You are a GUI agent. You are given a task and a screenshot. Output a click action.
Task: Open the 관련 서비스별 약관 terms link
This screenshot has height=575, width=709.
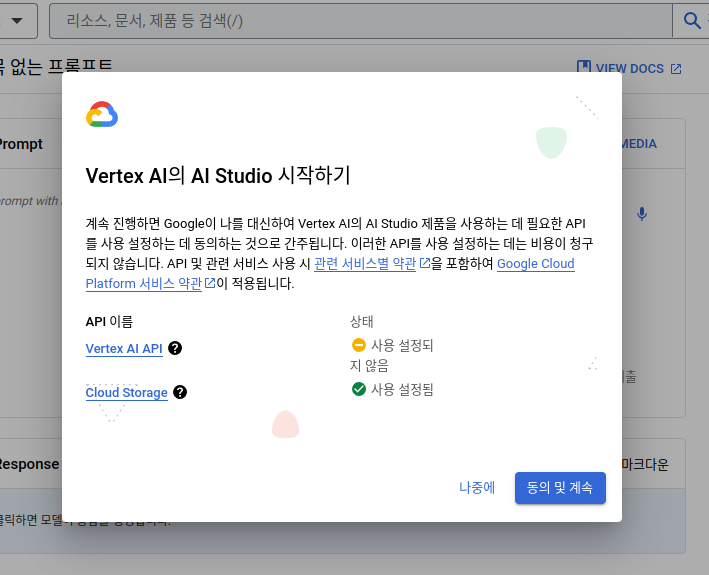coord(365,264)
